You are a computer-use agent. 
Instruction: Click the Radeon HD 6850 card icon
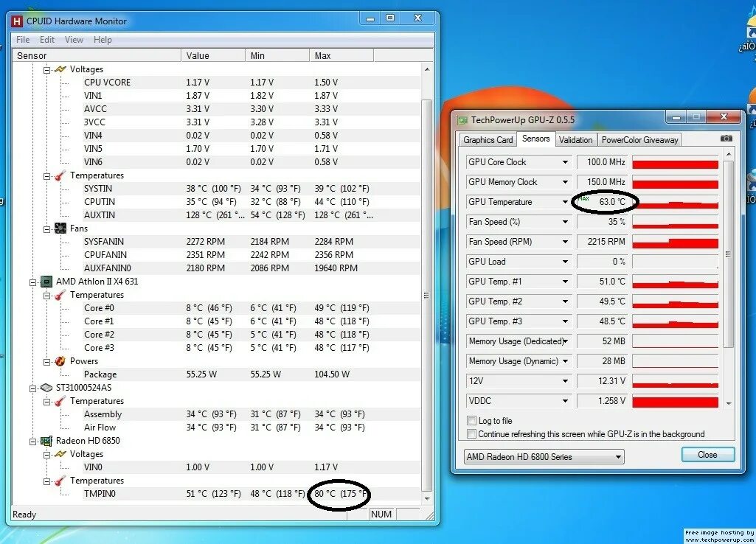click(x=46, y=440)
